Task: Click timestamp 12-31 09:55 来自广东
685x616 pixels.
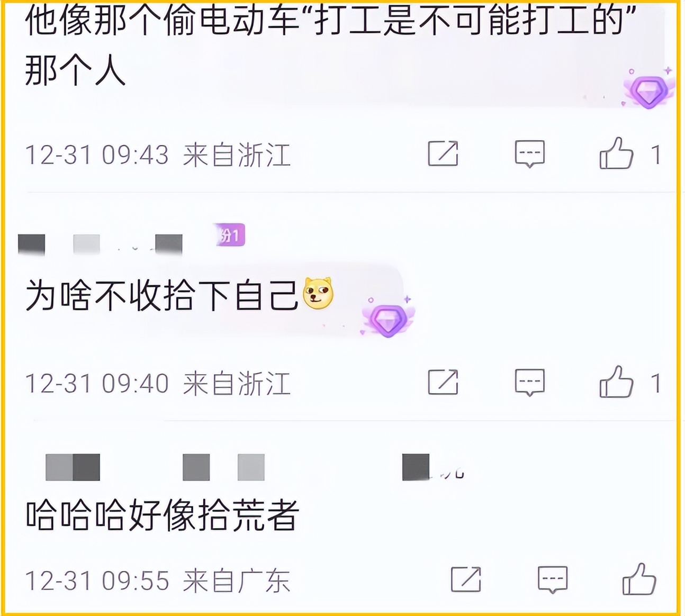Action: tap(158, 581)
